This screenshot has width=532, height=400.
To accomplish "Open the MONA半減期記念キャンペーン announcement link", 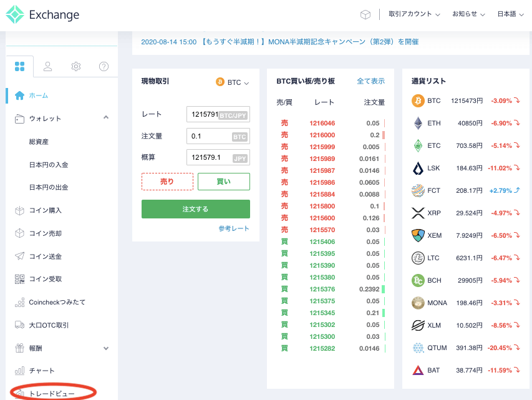I will [280, 42].
